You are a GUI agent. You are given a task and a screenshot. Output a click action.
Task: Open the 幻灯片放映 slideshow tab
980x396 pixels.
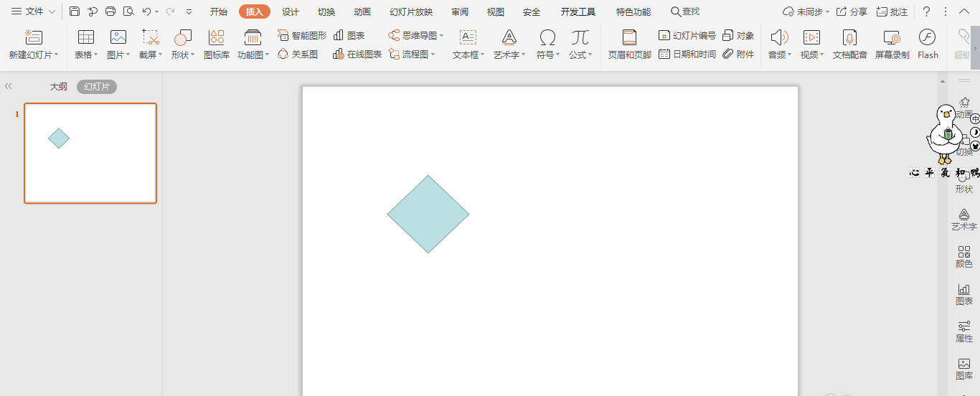[x=411, y=11]
